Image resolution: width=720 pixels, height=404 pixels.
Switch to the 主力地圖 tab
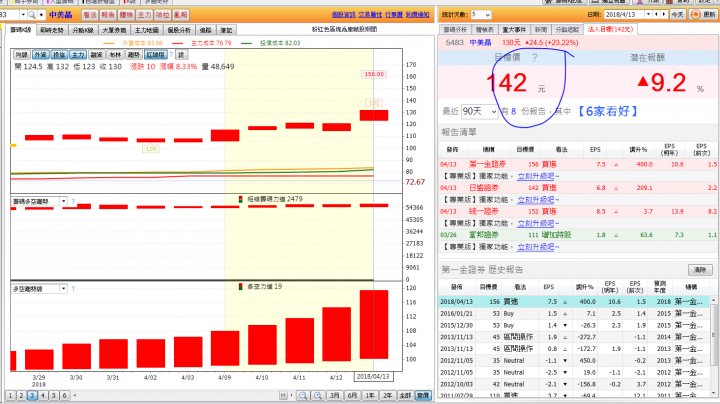pos(146,30)
